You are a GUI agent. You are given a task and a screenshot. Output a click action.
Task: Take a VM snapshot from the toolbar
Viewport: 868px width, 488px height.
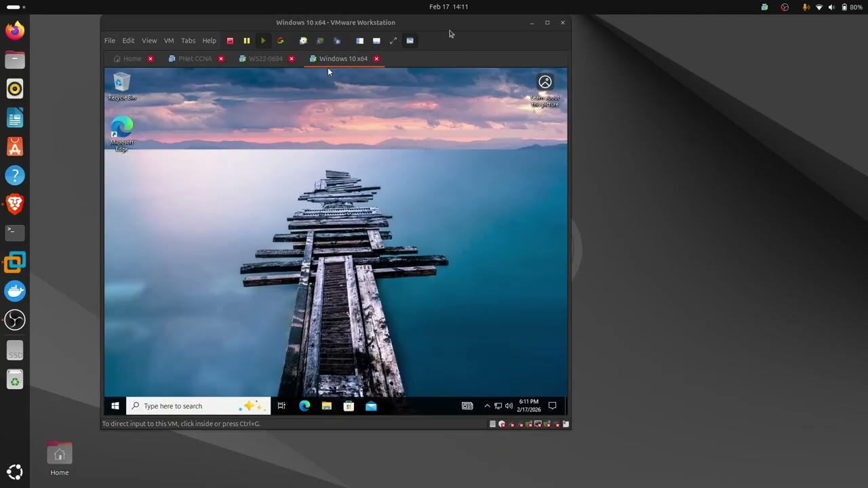(303, 41)
